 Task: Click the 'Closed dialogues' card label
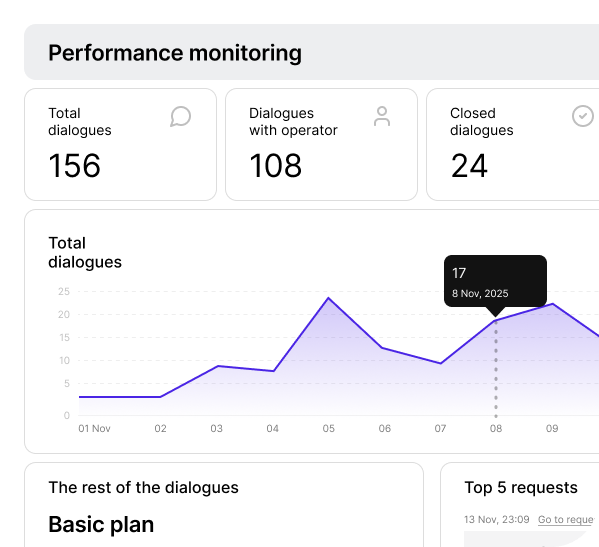click(x=482, y=121)
